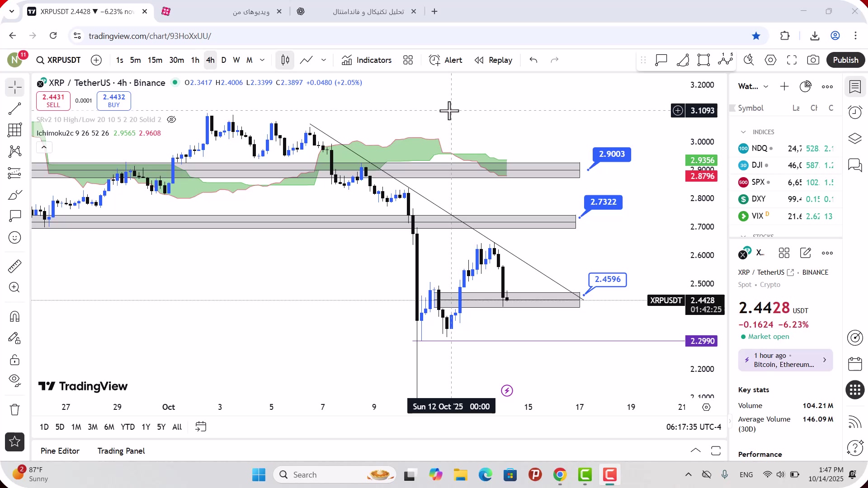Screen dimensions: 868x488
Task: Create a new Alert
Action: (x=445, y=60)
